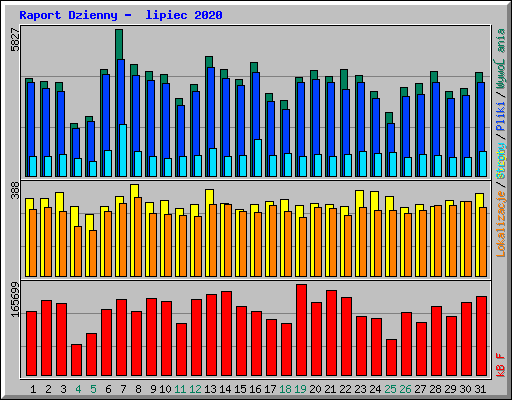Viewport: 512px width, 400px height.
Task: Select the cyan pages bar for day 16
Action: click(x=258, y=158)
